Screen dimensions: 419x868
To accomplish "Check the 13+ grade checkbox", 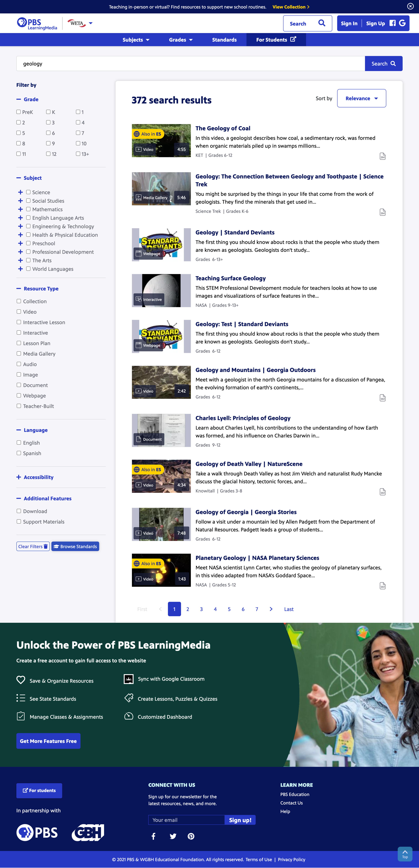I will pyautogui.click(x=78, y=154).
